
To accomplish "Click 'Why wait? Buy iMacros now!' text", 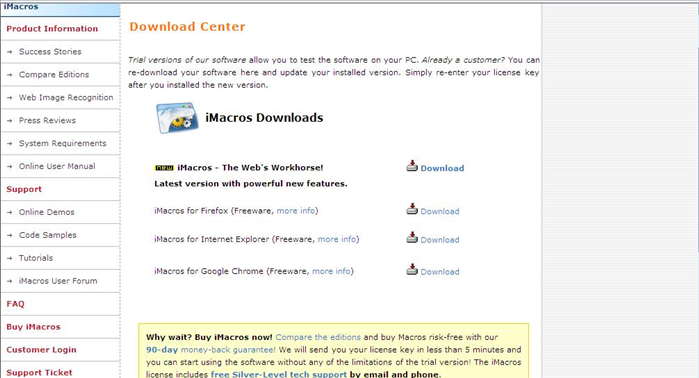I will 209,337.
